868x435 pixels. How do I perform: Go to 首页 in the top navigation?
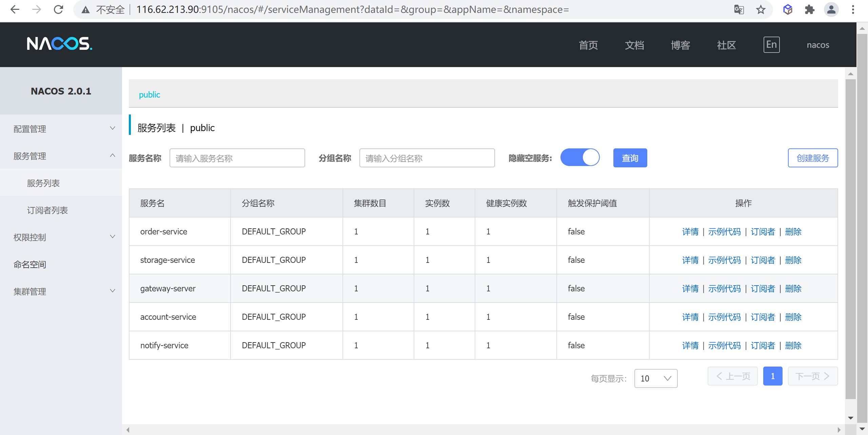(588, 45)
